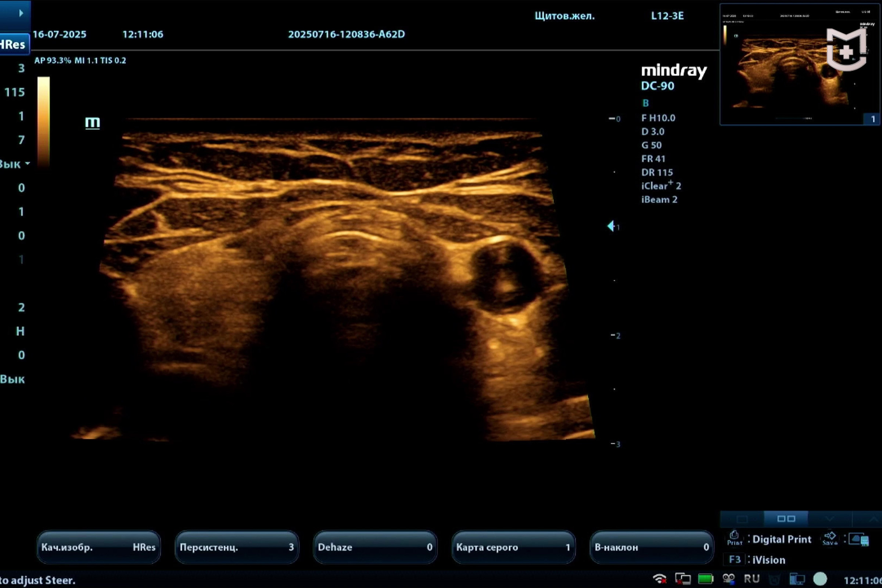882x588 pixels.
Task: Switch to the single-window display layout
Action: pos(742,519)
